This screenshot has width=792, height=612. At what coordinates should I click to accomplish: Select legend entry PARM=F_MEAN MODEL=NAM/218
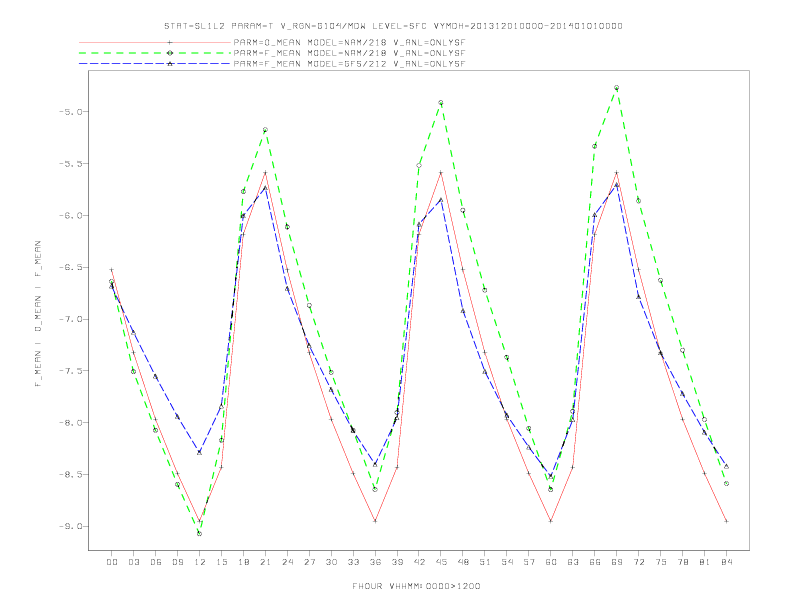[x=349, y=53]
